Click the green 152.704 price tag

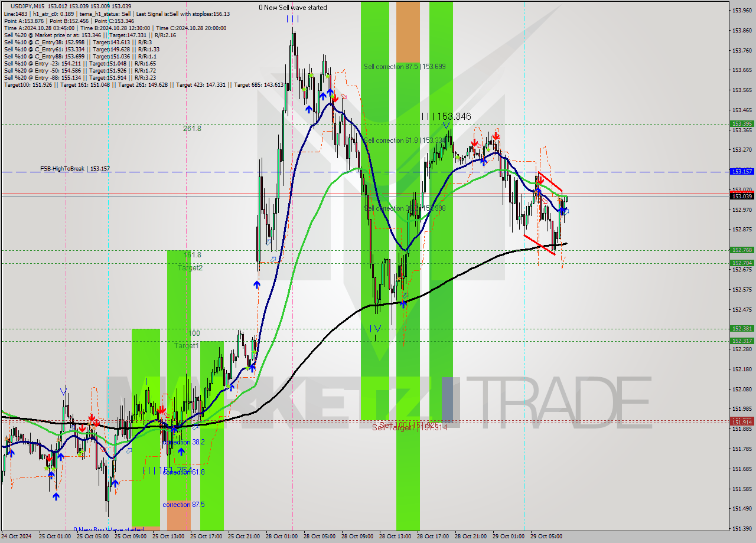(742, 263)
